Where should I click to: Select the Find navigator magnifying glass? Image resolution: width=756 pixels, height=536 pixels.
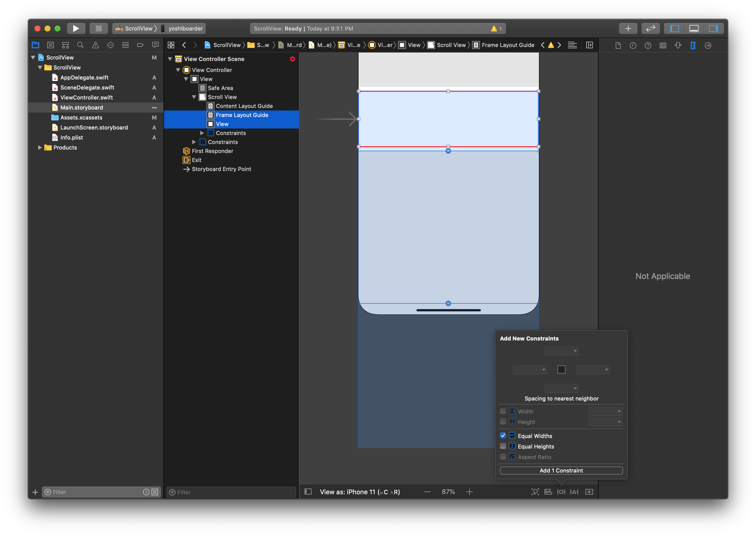pyautogui.click(x=80, y=45)
